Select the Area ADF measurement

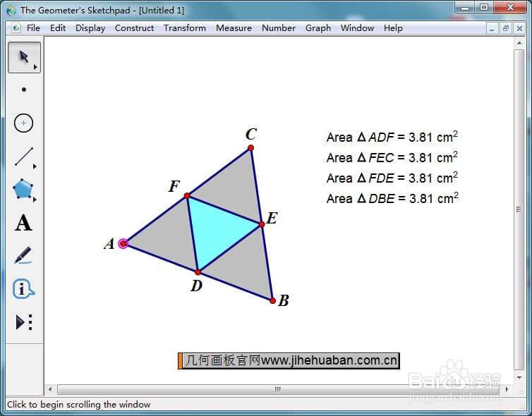click(392, 137)
